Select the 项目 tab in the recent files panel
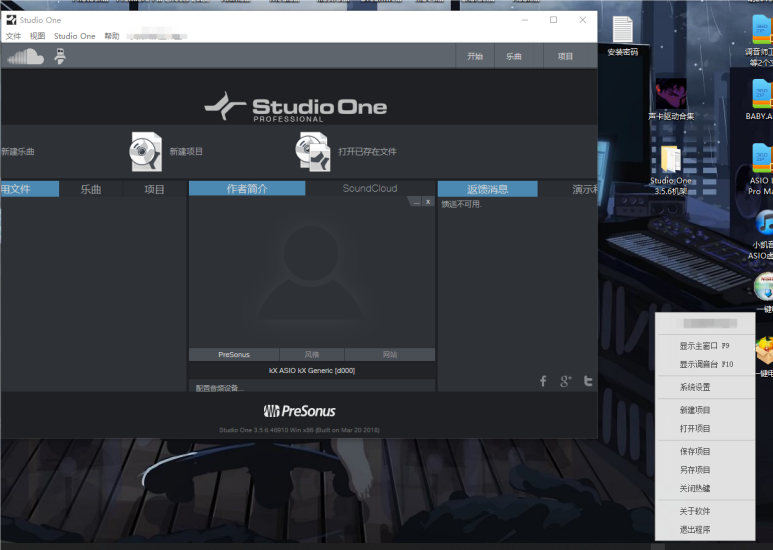Image resolution: width=773 pixels, height=550 pixels. pos(154,189)
